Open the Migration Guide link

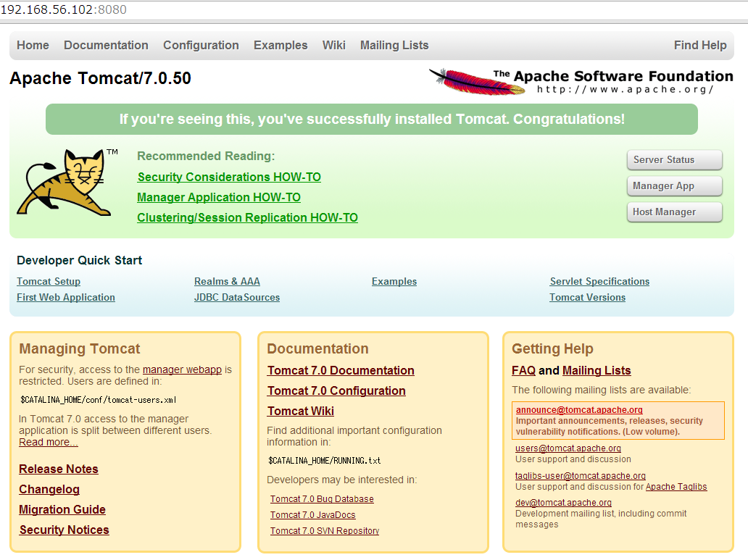[x=62, y=509]
